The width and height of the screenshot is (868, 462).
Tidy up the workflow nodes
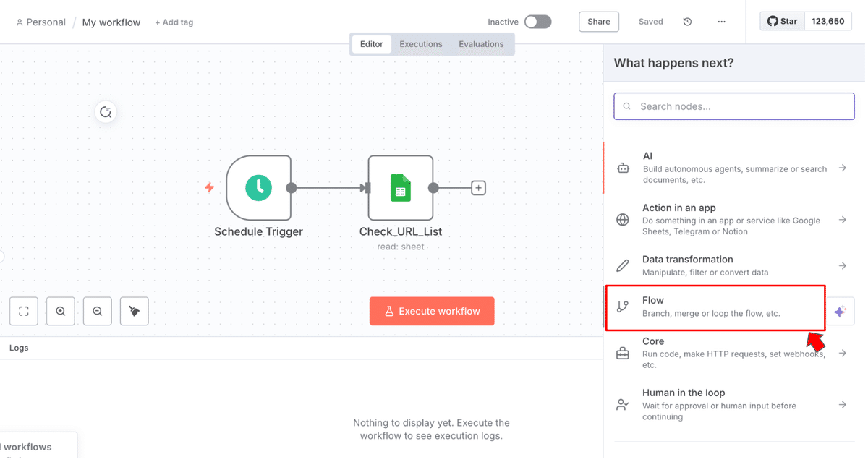135,312
